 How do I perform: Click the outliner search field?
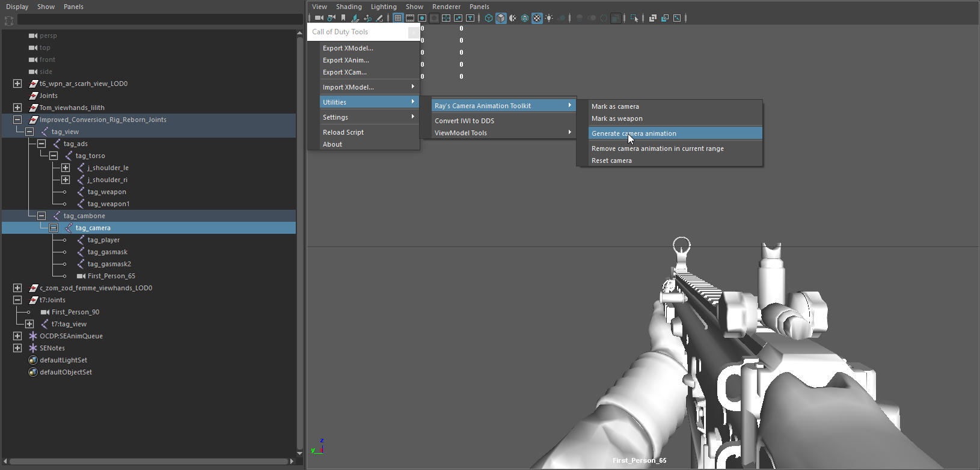pos(160,20)
